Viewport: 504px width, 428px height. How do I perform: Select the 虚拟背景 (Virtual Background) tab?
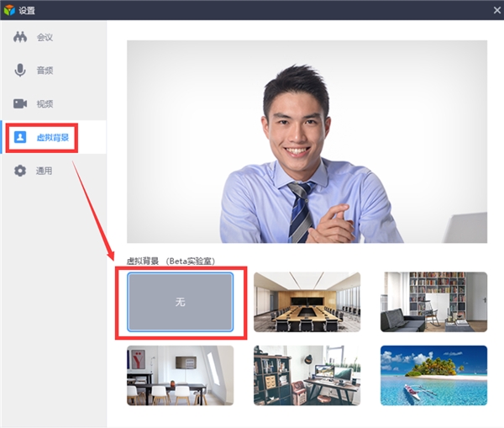pos(54,137)
